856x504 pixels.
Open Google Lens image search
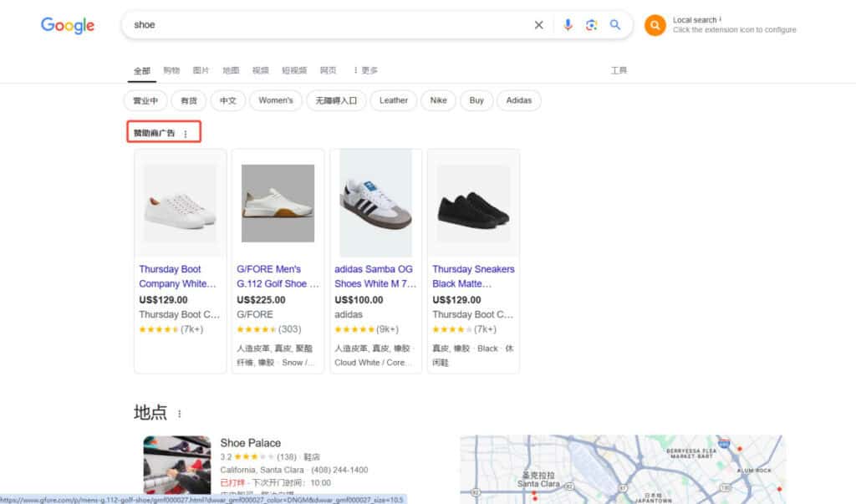(x=591, y=25)
